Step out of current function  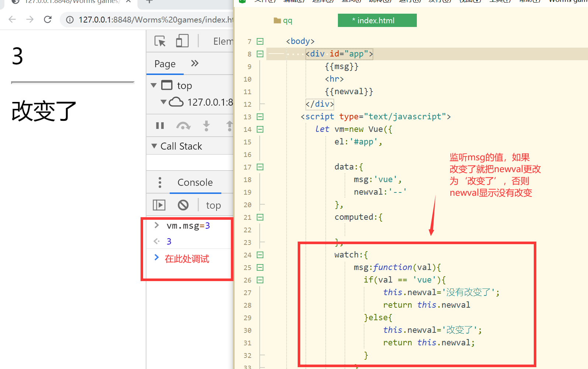point(229,126)
